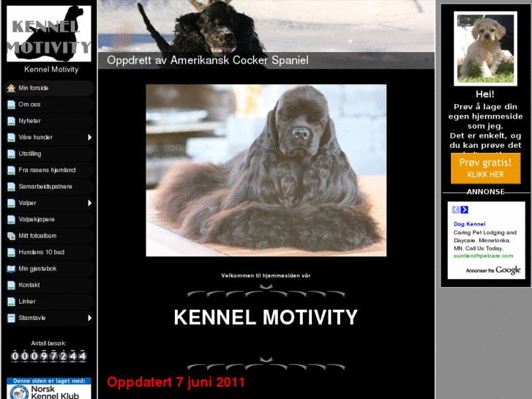This screenshot has height=399, width=532.
Task: Click the home icon beside Min forside
Action: 11,89
